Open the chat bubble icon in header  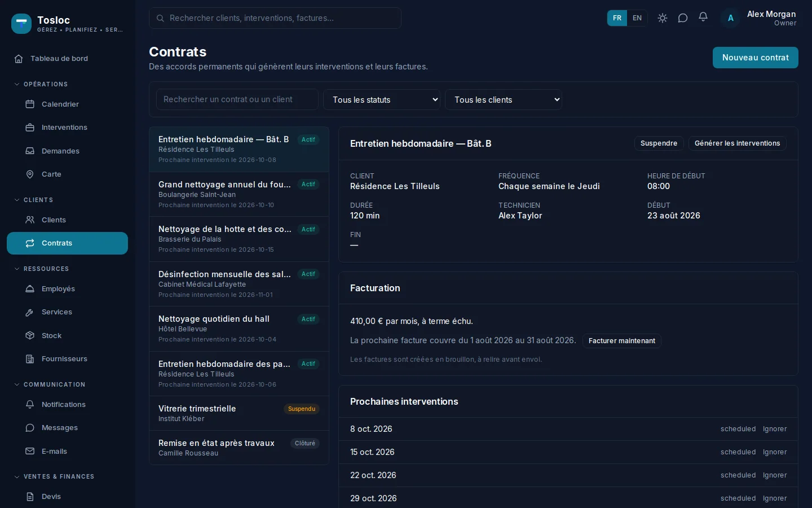(683, 18)
